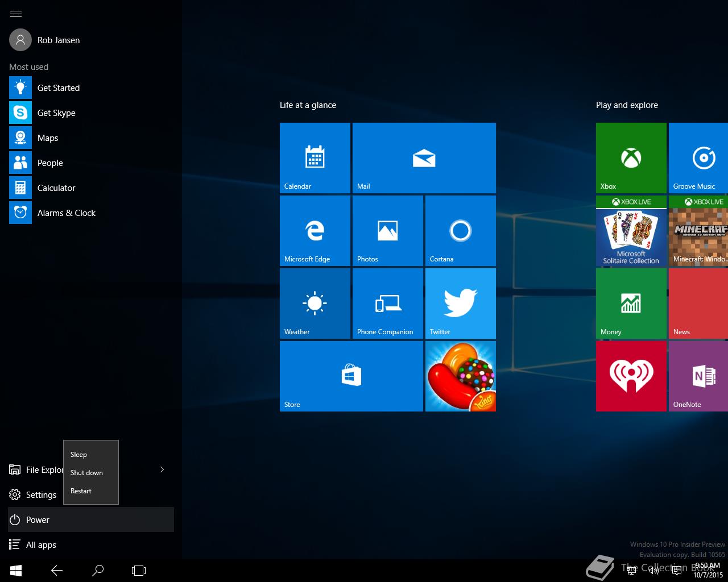Click the Windows Start button

16,570
